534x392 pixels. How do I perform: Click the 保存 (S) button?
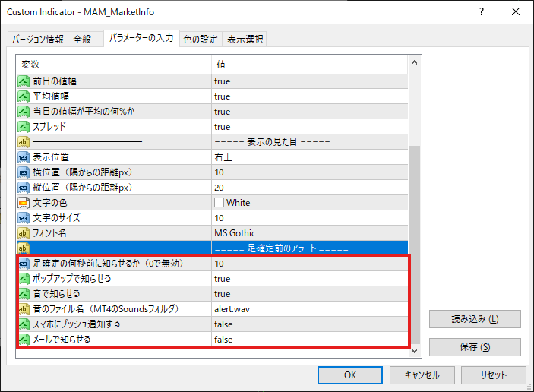pyautogui.click(x=475, y=347)
